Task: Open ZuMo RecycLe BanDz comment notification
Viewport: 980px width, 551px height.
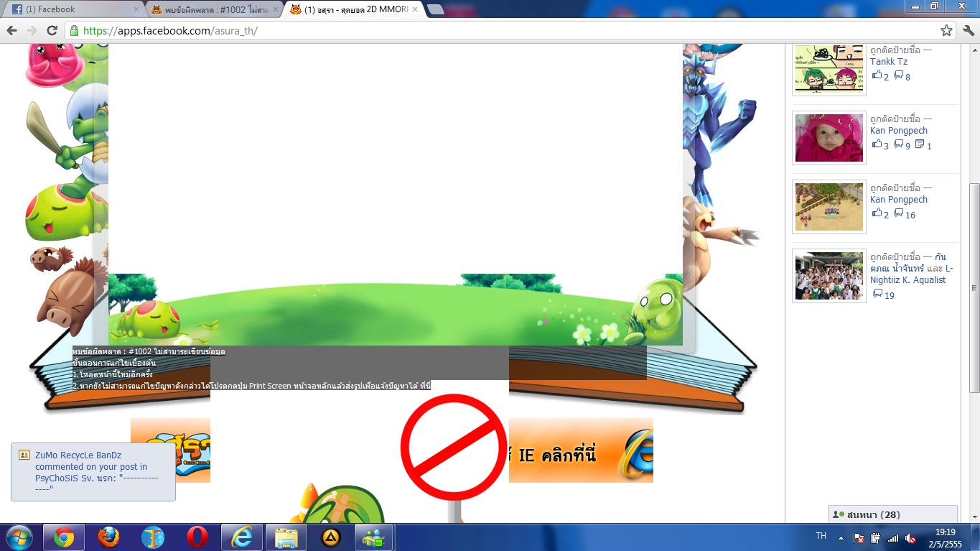Action: click(93, 472)
